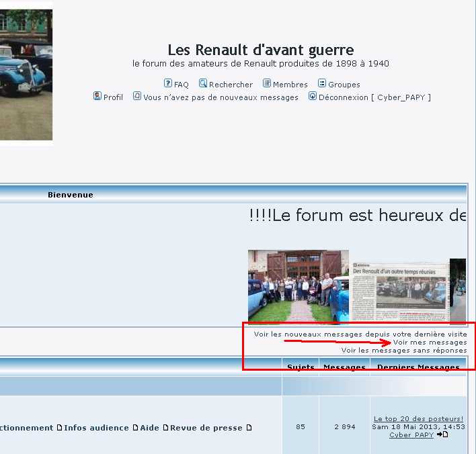476x454 pixels.
Task: View Cyber_PAPY profile under last post
Action: pos(411,435)
